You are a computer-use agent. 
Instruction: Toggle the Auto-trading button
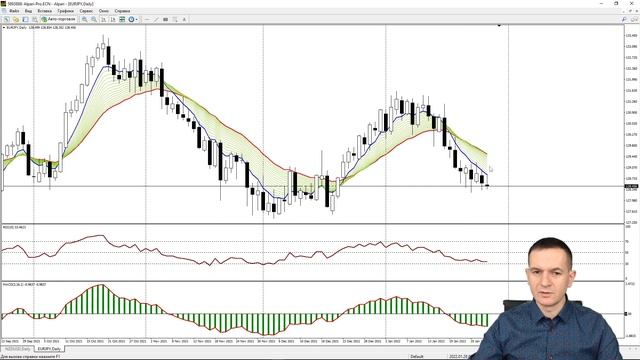(x=58, y=19)
